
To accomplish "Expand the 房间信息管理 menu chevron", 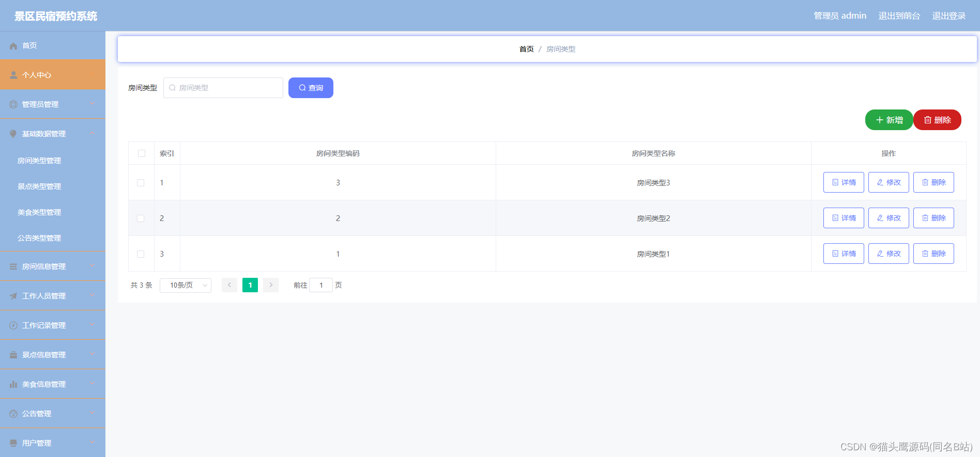I will tap(93, 266).
